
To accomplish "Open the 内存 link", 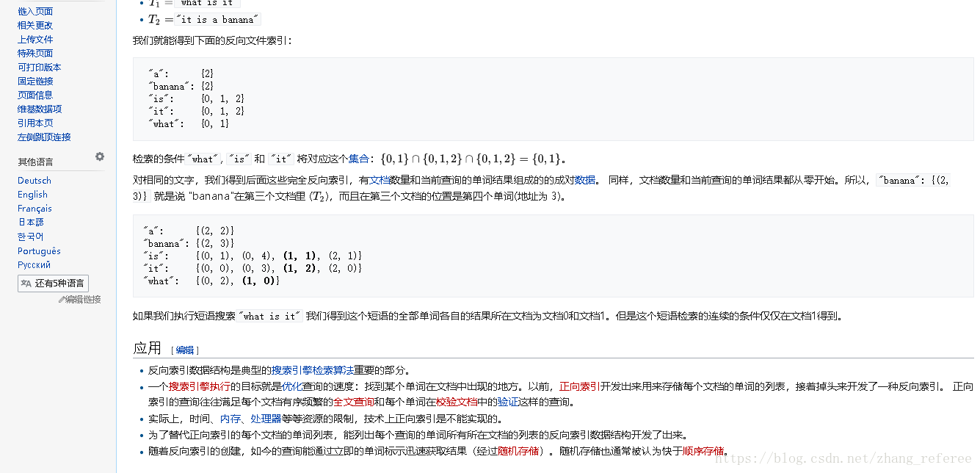I will (230, 419).
